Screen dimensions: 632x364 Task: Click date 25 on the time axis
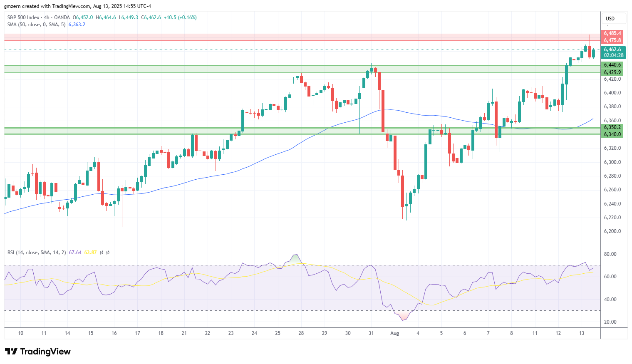point(278,333)
